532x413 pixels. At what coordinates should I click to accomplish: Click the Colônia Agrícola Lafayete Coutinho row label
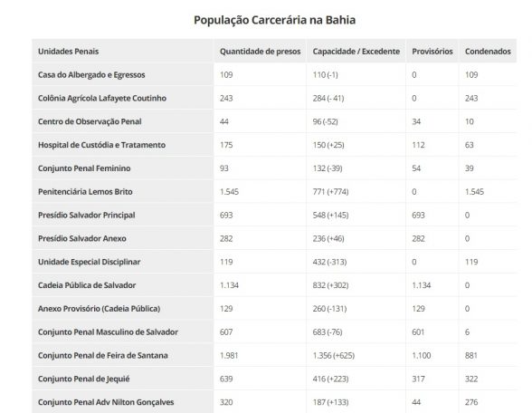[x=102, y=98]
